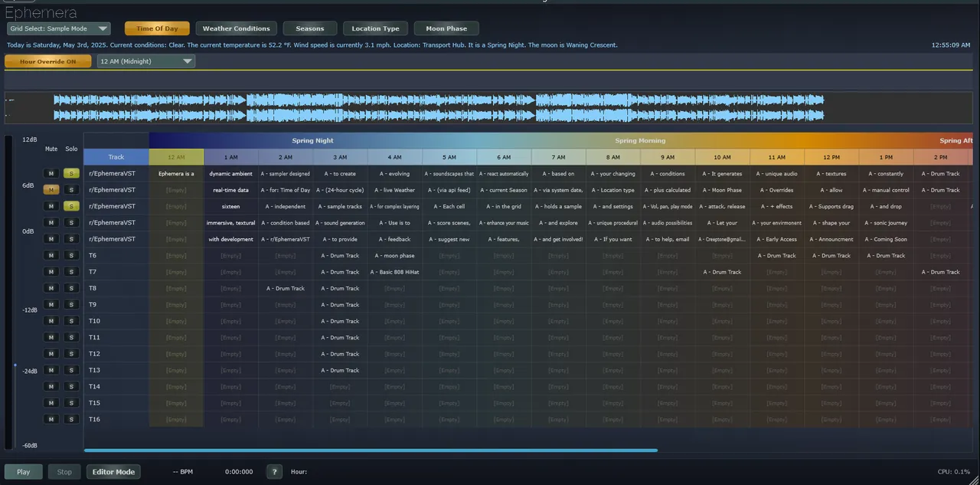Open the Moon Phase tab
The width and height of the screenshot is (980, 485).
click(446, 28)
